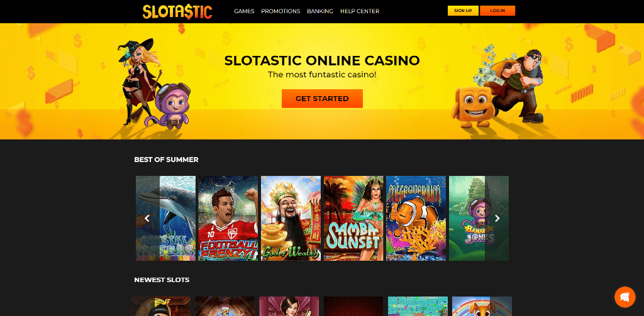The width and height of the screenshot is (644, 316).
Task: Open Football Frenzy game thumbnail
Action: pyautogui.click(x=228, y=219)
